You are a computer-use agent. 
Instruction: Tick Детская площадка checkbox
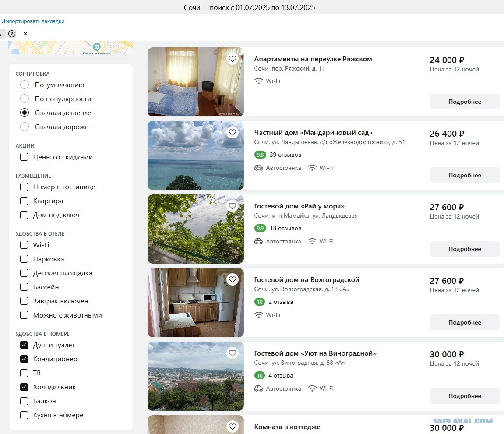click(24, 273)
